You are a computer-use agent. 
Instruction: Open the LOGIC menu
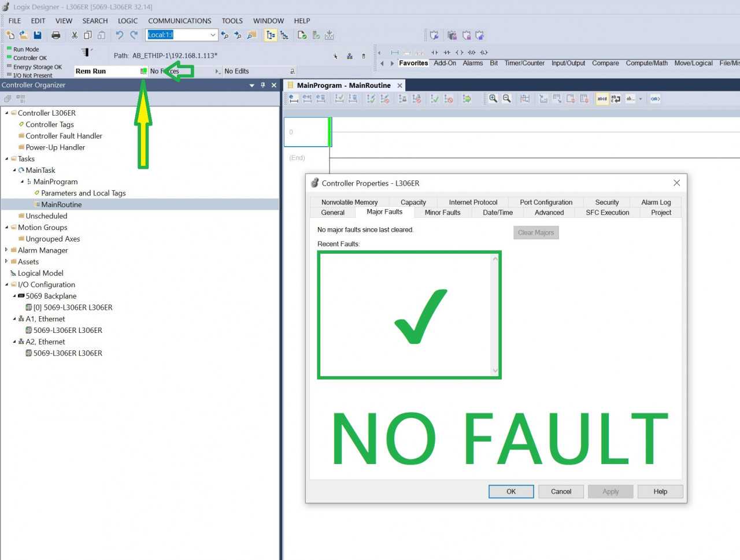tap(128, 21)
